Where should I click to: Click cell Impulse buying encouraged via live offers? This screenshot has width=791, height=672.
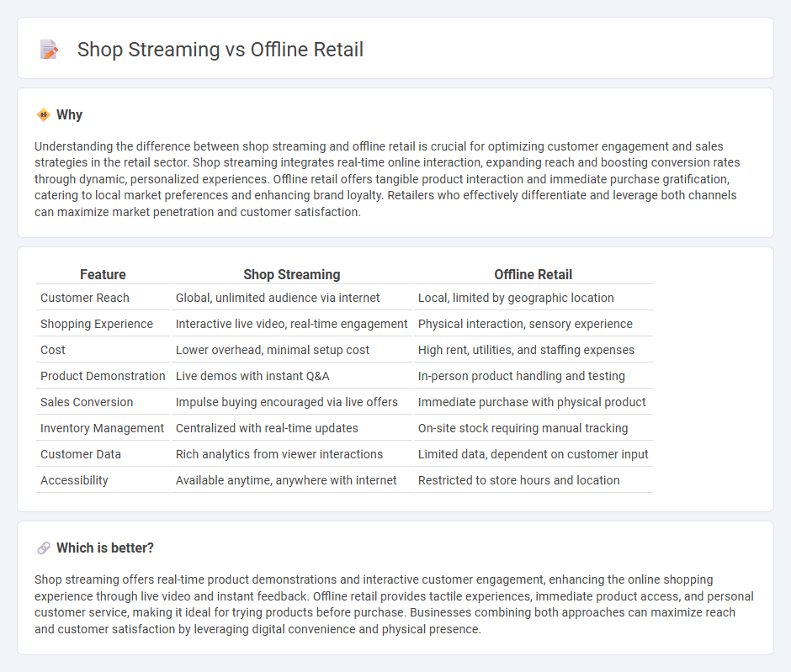click(x=292, y=402)
